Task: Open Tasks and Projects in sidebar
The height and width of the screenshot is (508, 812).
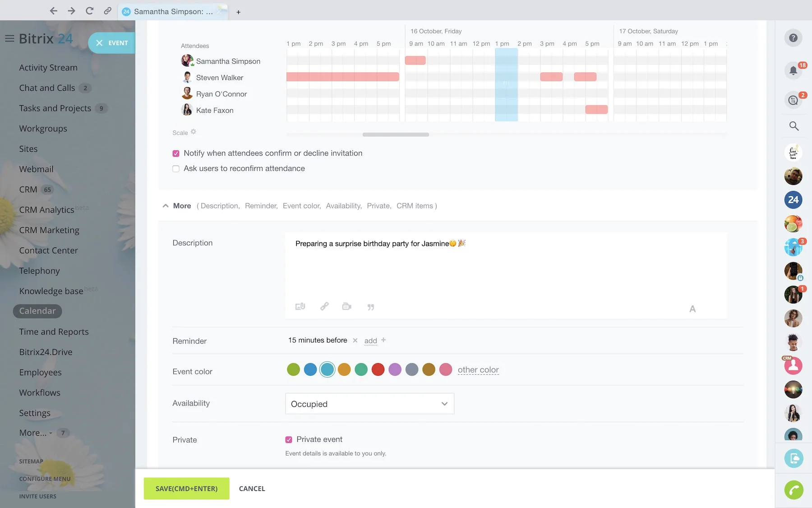Action: click(55, 108)
